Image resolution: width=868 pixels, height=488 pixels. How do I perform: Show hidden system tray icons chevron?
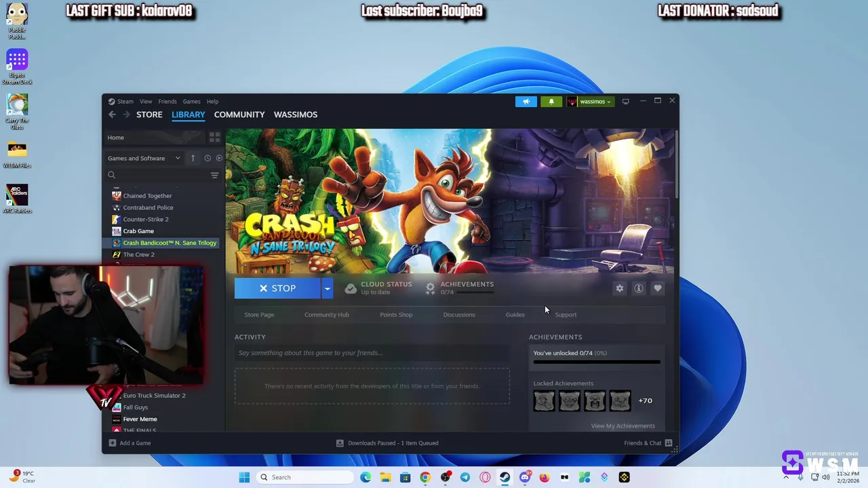coord(786,477)
